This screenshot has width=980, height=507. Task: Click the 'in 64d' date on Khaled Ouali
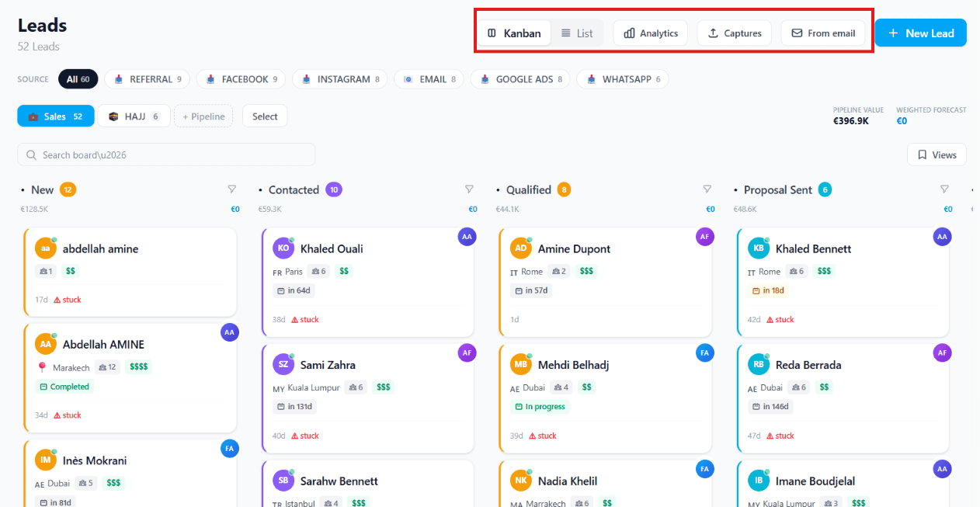[294, 290]
